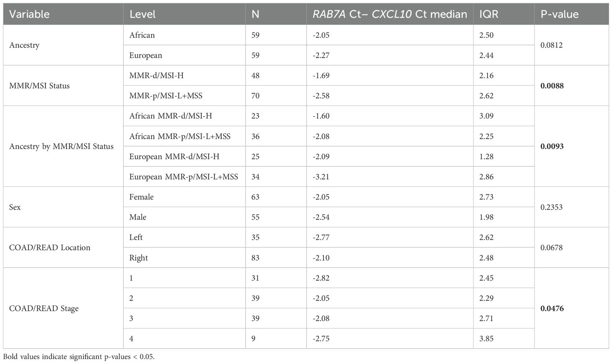Screen dimensions: 612x364
Task: Select the RAB7A Ct– CXCL10 Ct median header
Action: pyautogui.click(x=389, y=14)
